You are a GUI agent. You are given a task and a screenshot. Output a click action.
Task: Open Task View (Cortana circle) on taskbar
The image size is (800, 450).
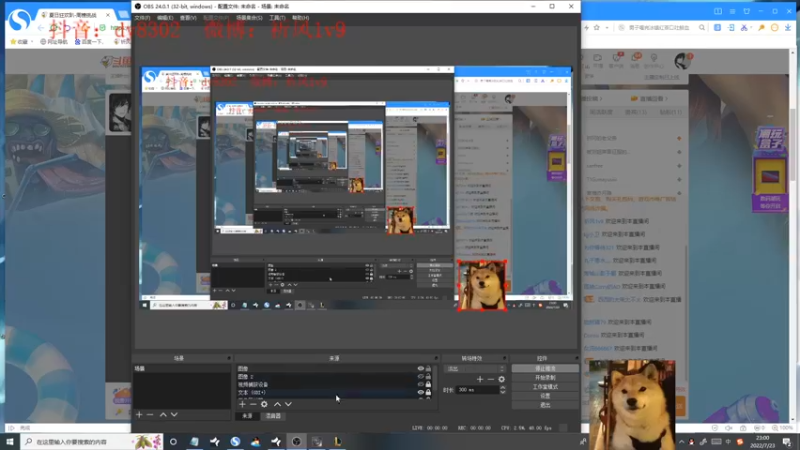click(173, 441)
